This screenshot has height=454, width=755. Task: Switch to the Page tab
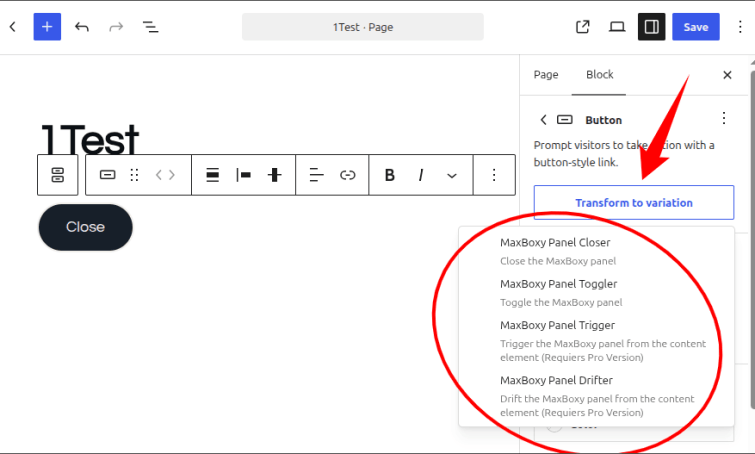coord(546,75)
